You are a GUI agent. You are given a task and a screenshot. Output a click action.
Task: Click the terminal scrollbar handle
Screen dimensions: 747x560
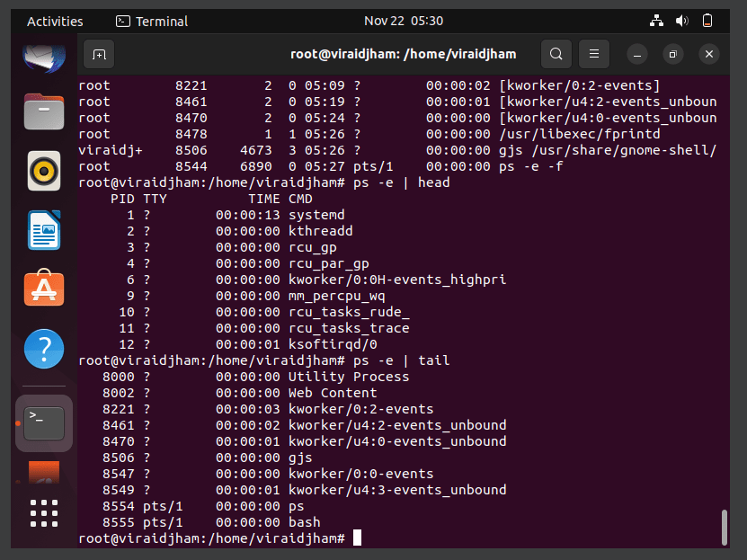pyautogui.click(x=725, y=527)
